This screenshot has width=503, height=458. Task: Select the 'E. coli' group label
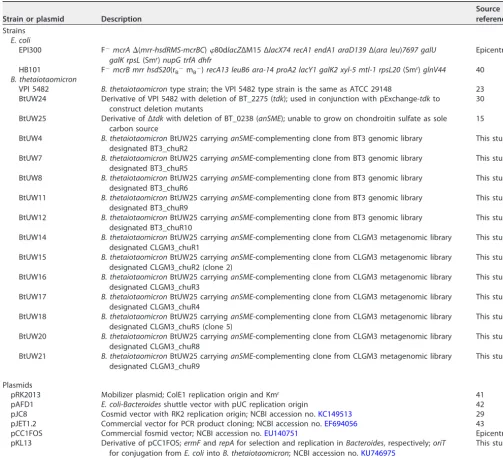[x=20, y=40]
